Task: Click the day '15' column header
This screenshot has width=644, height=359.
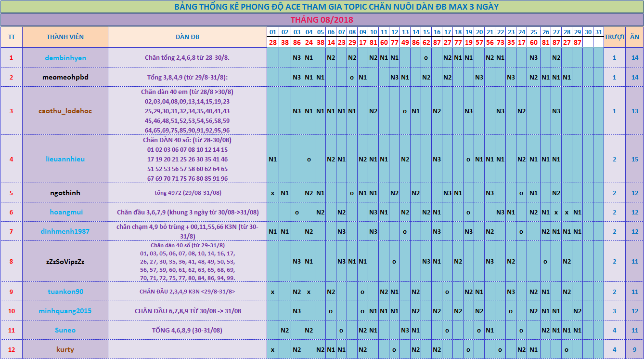Action: coord(426,32)
